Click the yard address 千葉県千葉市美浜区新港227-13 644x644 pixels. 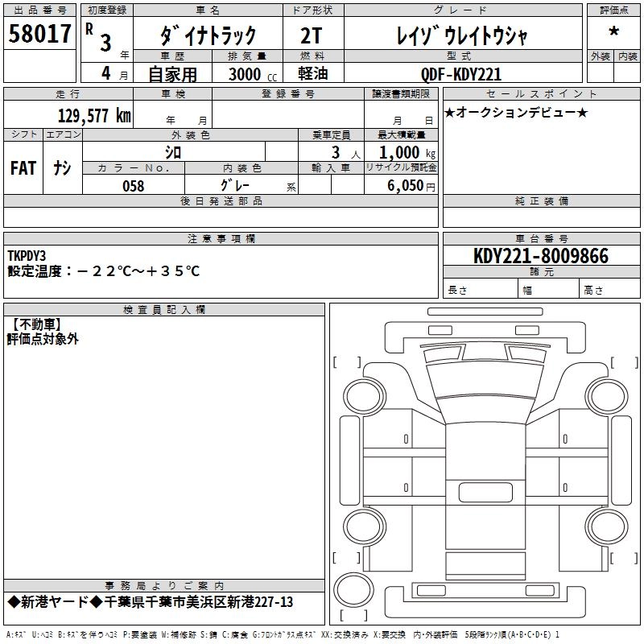(198, 602)
